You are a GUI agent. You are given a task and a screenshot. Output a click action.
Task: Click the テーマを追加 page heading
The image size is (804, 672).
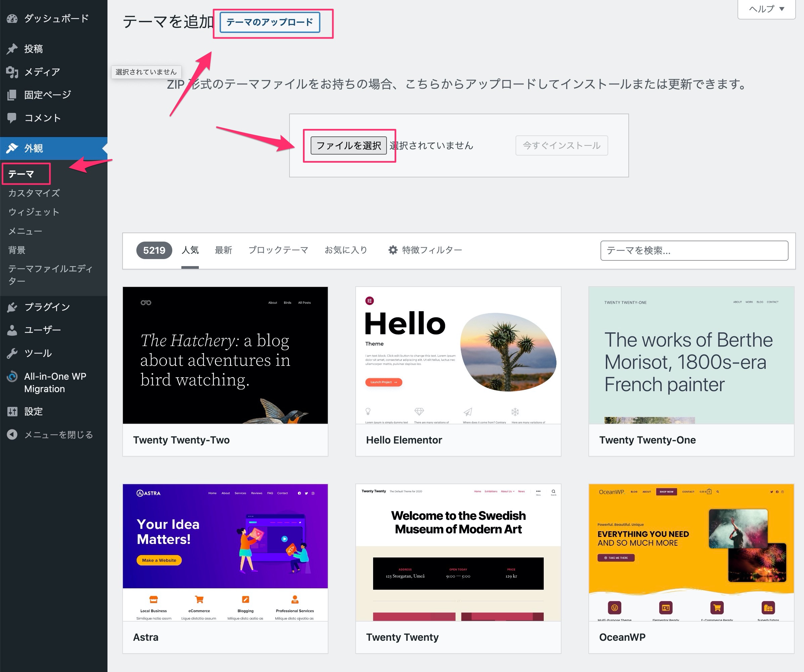[168, 22]
